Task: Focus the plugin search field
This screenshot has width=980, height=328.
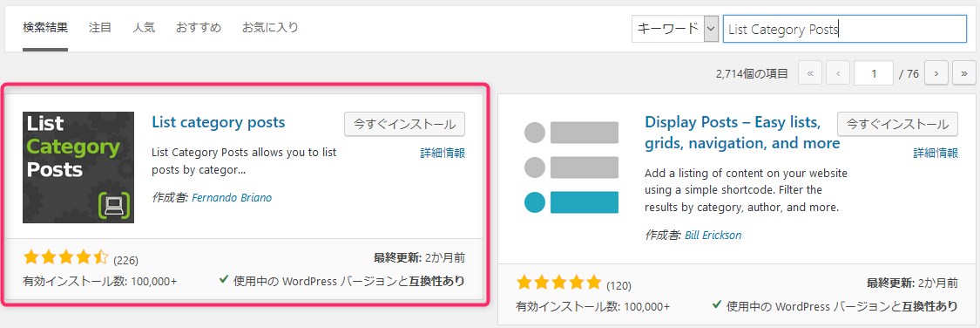Action: pyautogui.click(x=845, y=29)
